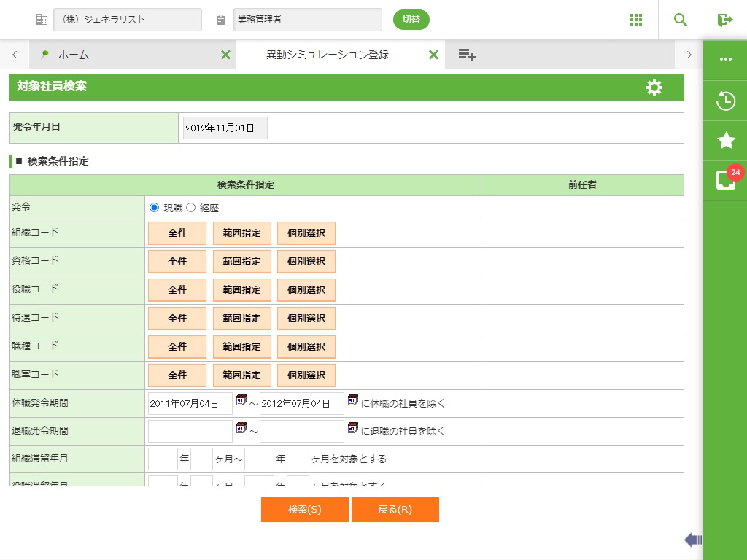Select the 現職 radio button
This screenshot has width=747, height=560.
click(154, 208)
